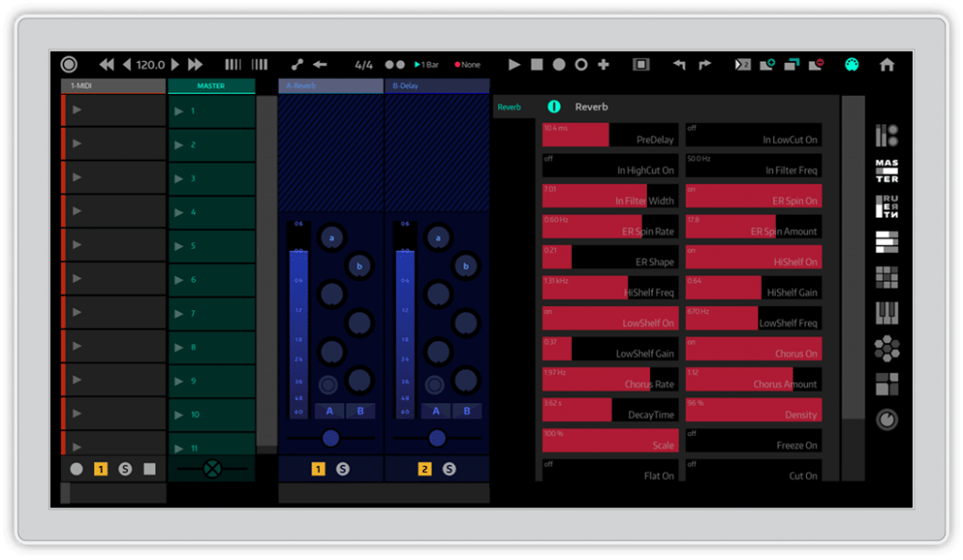Select the MASTER track header
The width and height of the screenshot is (963, 560).
[x=211, y=86]
